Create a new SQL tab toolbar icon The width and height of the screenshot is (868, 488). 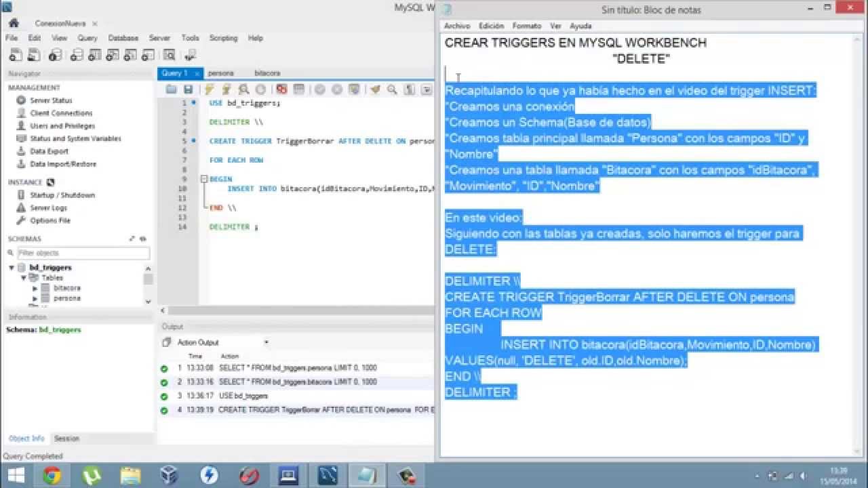15,55
